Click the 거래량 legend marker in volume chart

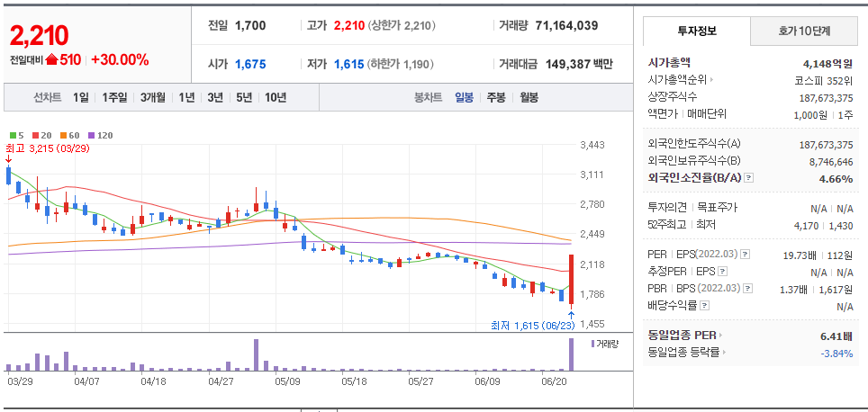(592, 344)
